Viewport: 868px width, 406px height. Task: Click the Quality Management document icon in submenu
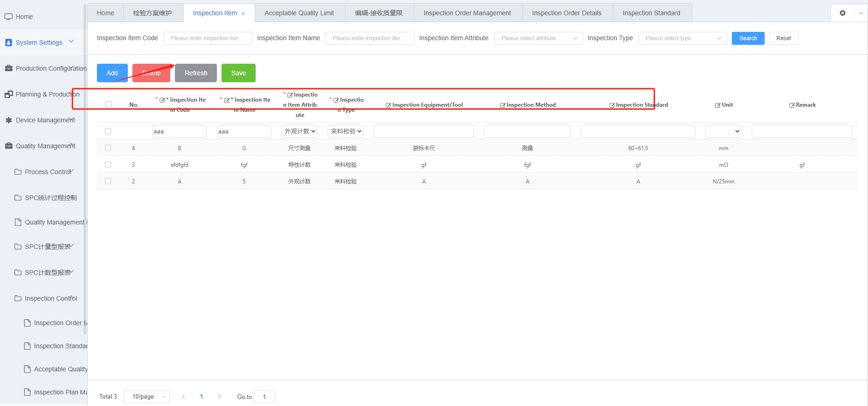click(x=18, y=222)
